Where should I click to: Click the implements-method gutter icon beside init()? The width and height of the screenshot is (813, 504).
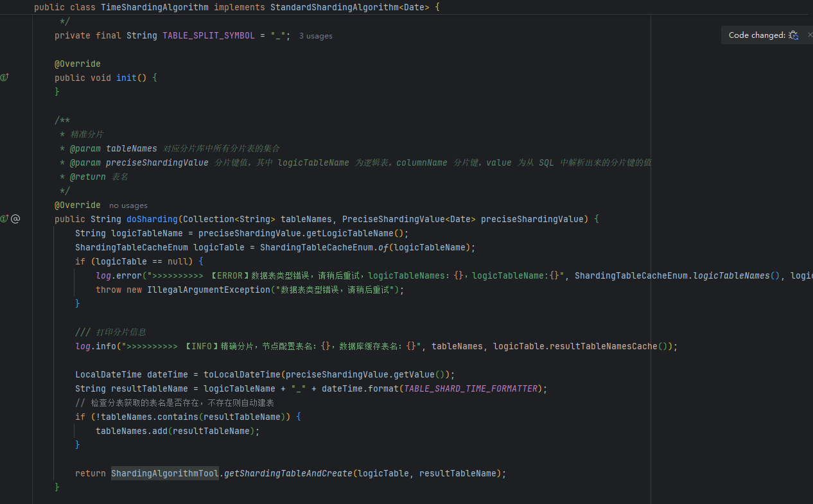[x=4, y=78]
